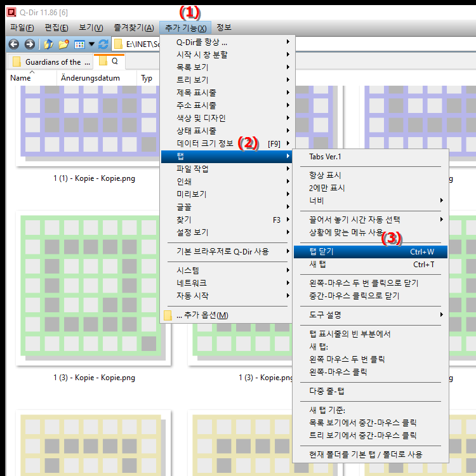Open the 정보 menu
The width and height of the screenshot is (476, 476).
[224, 28]
